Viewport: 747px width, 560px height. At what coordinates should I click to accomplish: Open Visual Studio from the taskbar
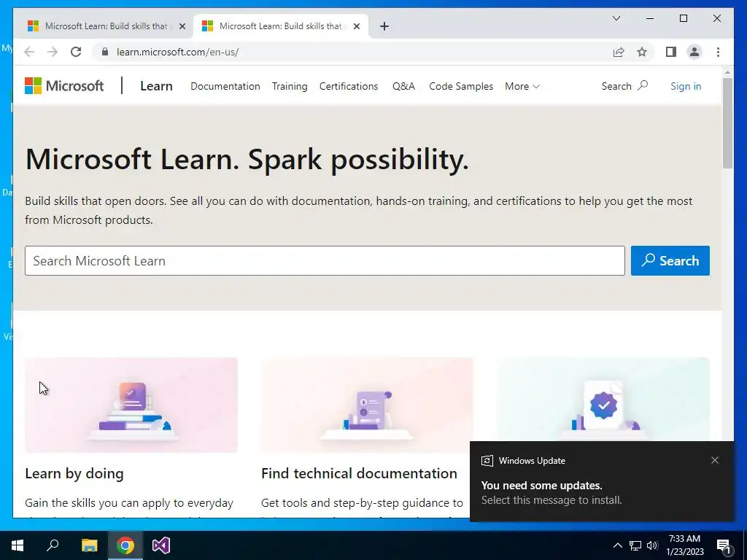161,545
